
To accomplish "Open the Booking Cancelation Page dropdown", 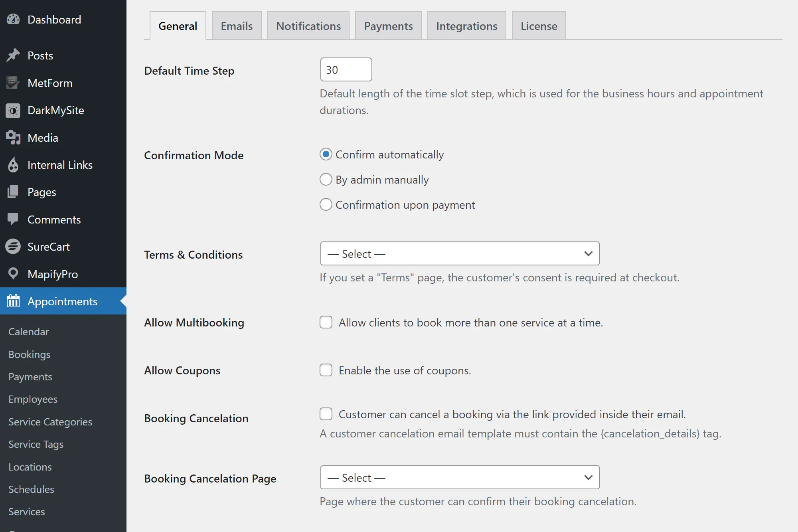I will (459, 477).
